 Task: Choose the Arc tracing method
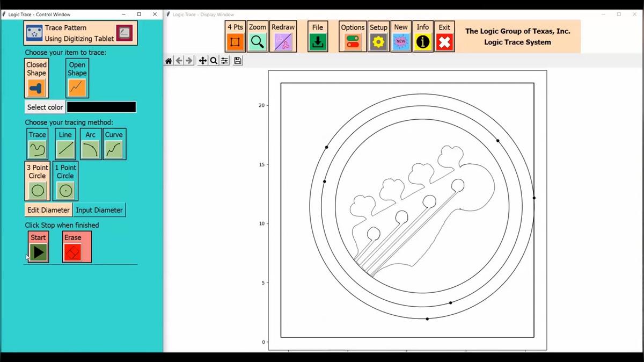(90, 144)
